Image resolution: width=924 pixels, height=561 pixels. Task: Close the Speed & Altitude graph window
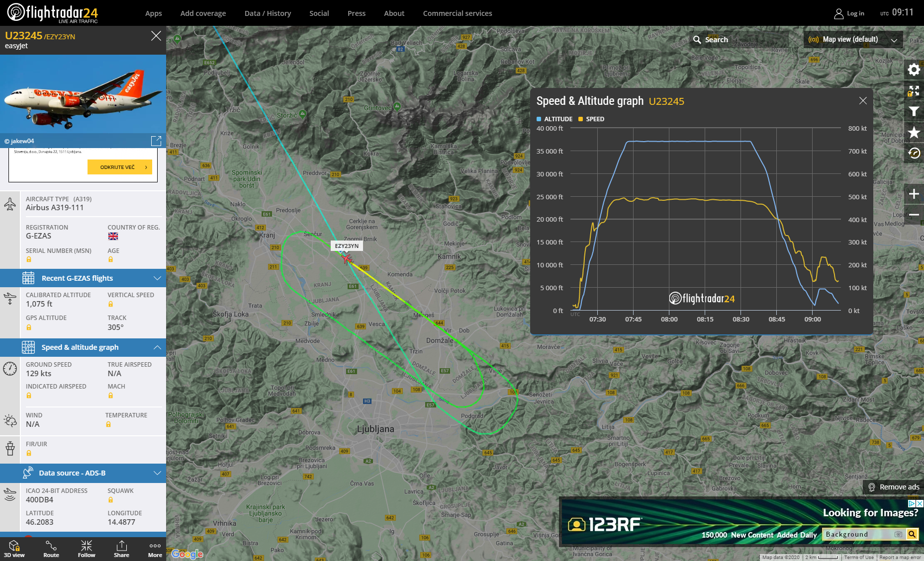click(863, 101)
